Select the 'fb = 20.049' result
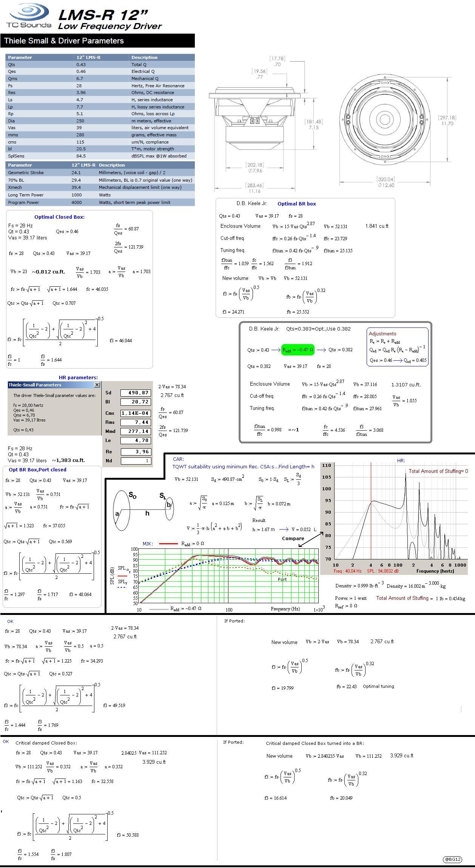Image resolution: width=475 pixels, height=868 pixels. pyautogui.click(x=342, y=798)
